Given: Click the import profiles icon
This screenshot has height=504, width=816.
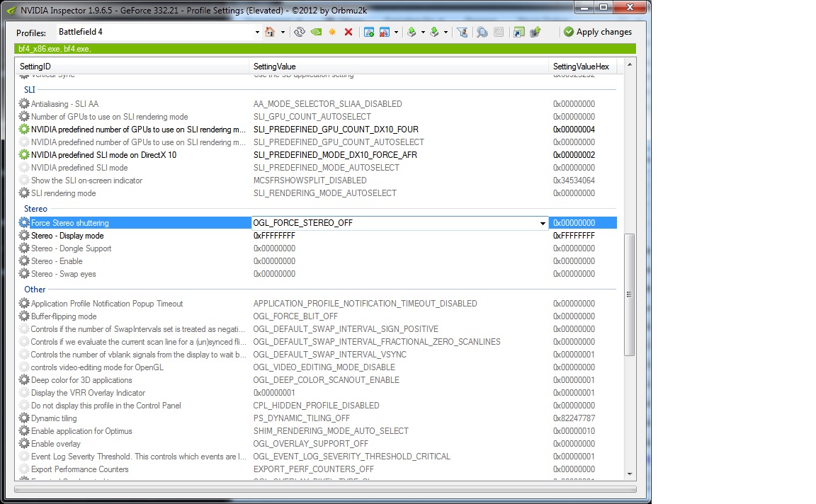Looking at the screenshot, I should [434, 33].
